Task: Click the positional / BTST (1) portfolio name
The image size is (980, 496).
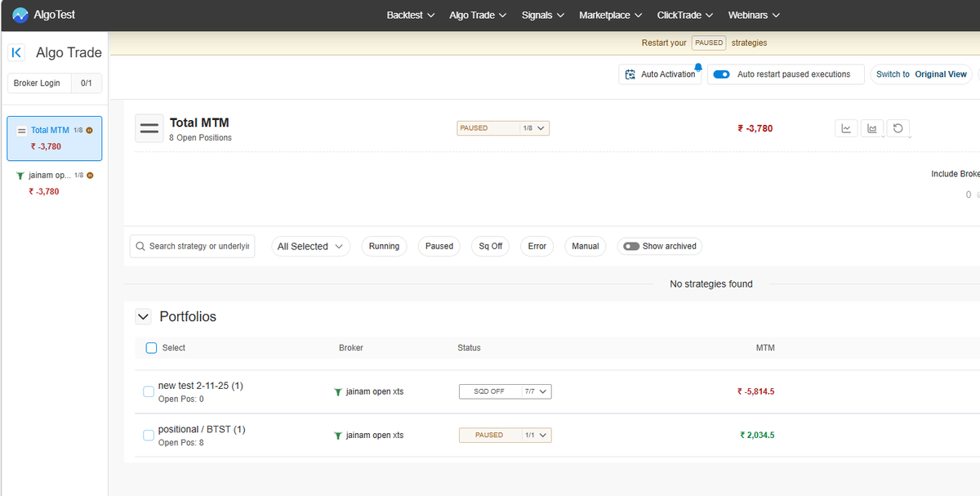Action: pos(202,429)
